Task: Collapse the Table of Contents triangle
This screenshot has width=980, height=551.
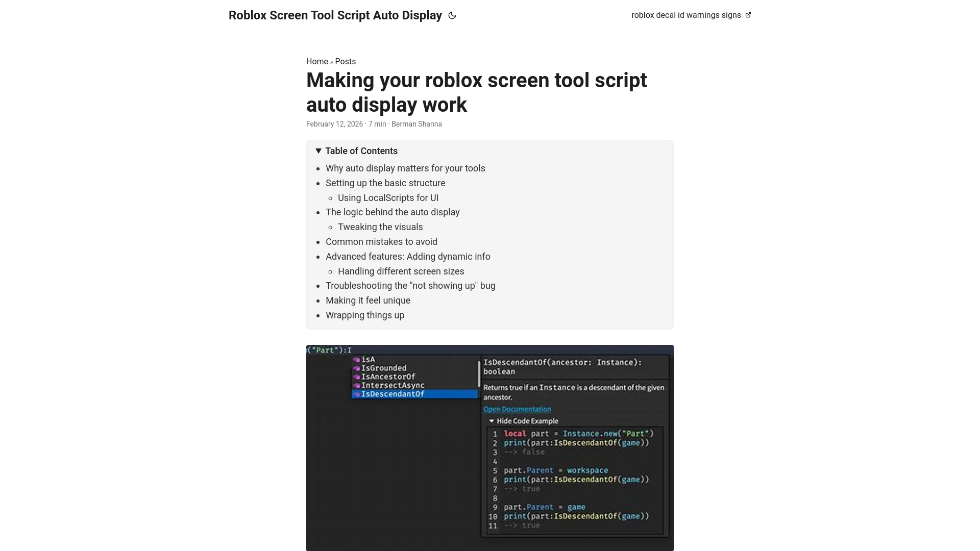Action: point(318,151)
